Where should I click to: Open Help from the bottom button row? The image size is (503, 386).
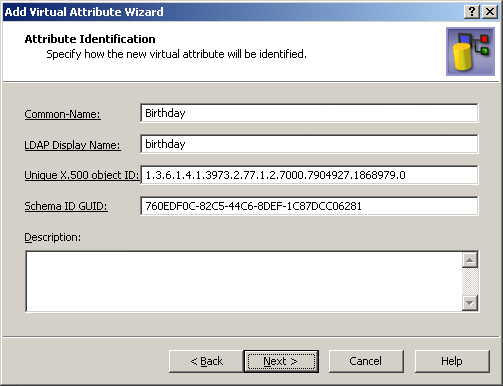(x=452, y=361)
